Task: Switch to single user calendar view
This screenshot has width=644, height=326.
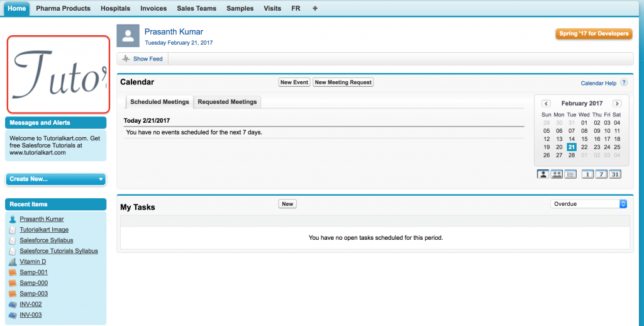Action: point(543,174)
